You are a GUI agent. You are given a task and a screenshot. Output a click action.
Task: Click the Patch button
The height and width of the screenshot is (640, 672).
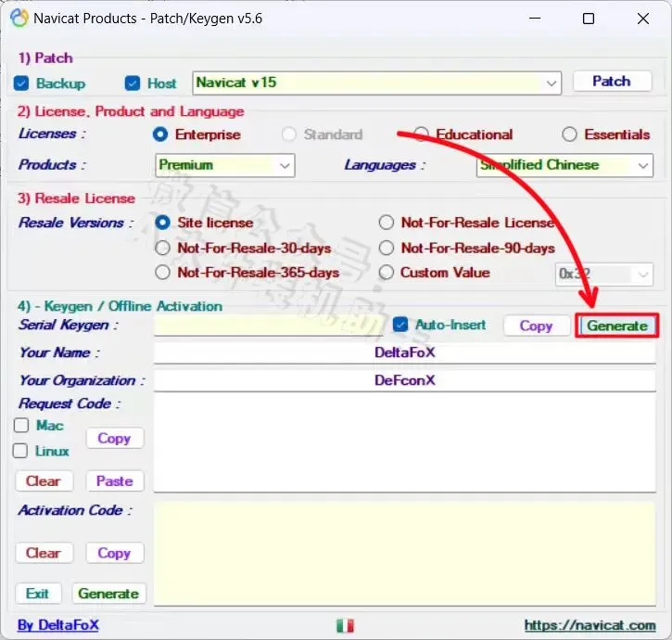pos(612,81)
